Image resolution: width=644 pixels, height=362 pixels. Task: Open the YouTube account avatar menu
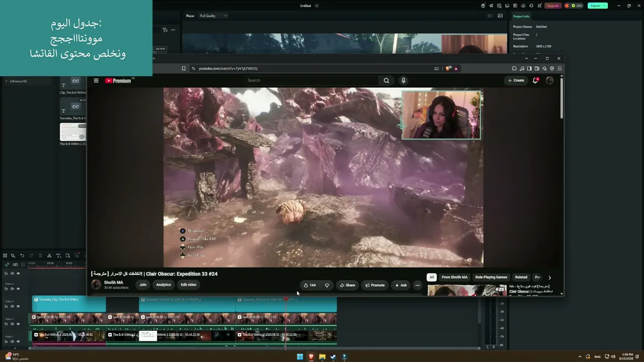click(549, 80)
